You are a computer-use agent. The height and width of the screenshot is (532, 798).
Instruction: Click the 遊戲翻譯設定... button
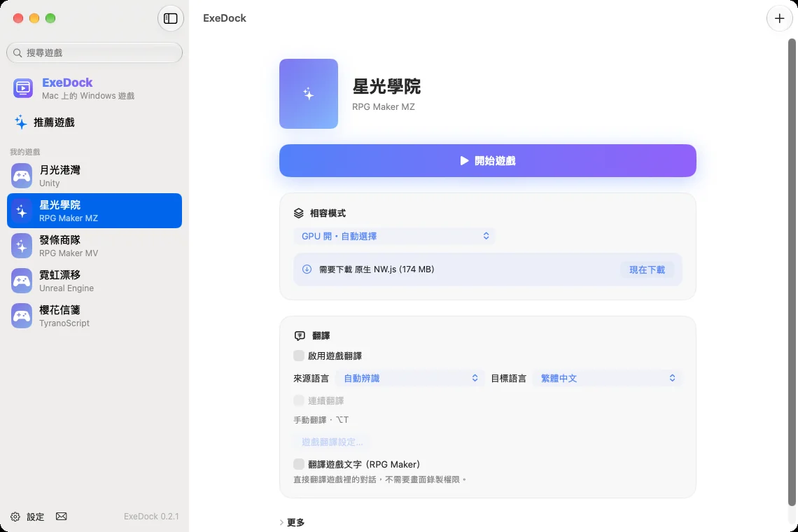pyautogui.click(x=332, y=442)
